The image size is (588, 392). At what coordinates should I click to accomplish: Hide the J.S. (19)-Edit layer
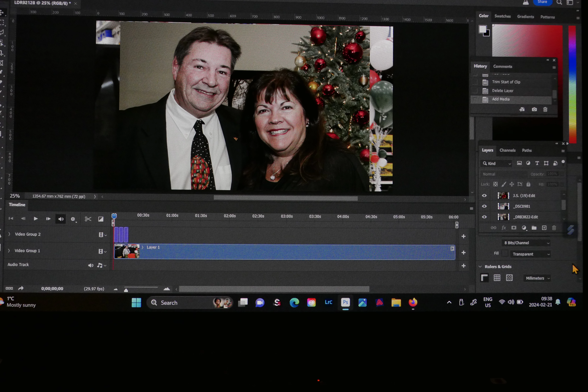(484, 196)
